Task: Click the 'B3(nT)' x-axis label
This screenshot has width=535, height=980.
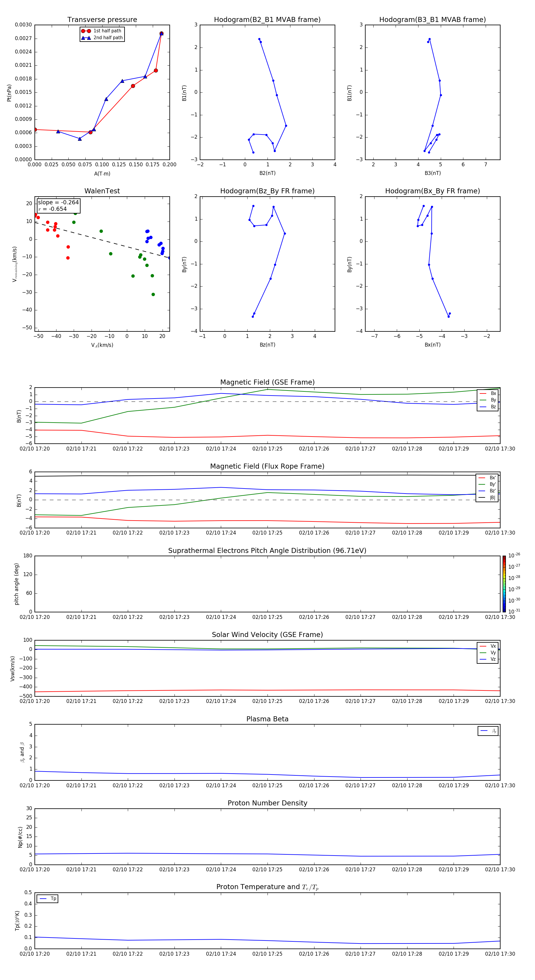Action: (432, 173)
